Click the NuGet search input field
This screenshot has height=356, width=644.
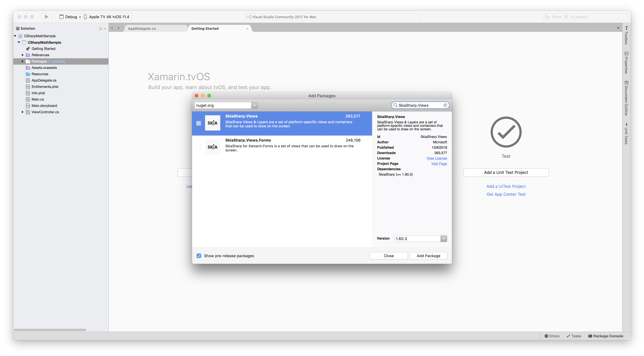click(419, 105)
